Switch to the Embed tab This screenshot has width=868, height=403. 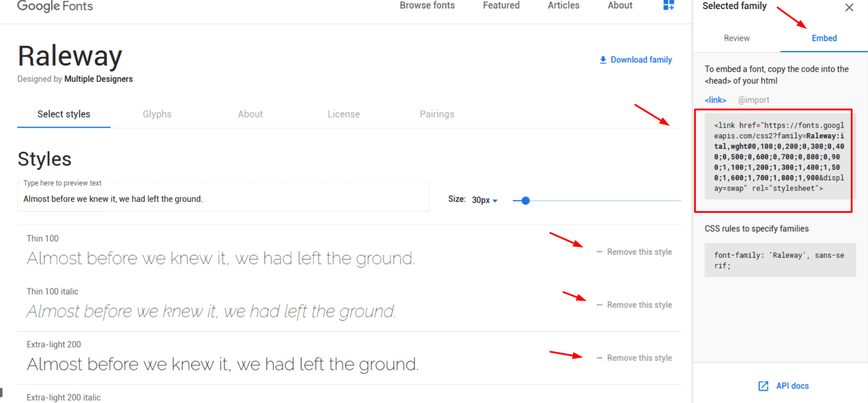pyautogui.click(x=824, y=38)
